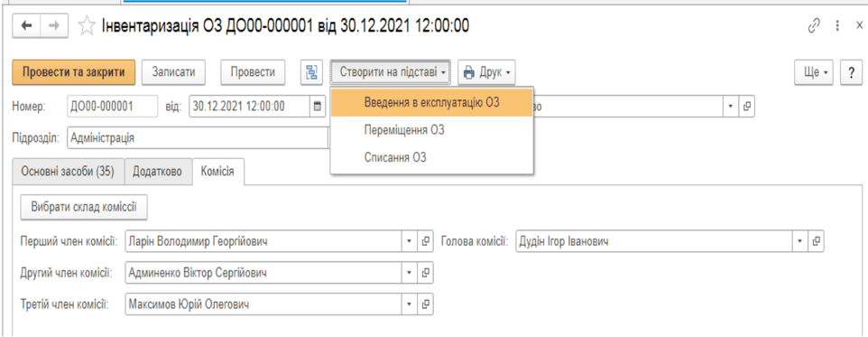The width and height of the screenshot is (868, 337).
Task: Select 'Введення в експлуатацію ОЗ' menu item
Action: pyautogui.click(x=432, y=102)
